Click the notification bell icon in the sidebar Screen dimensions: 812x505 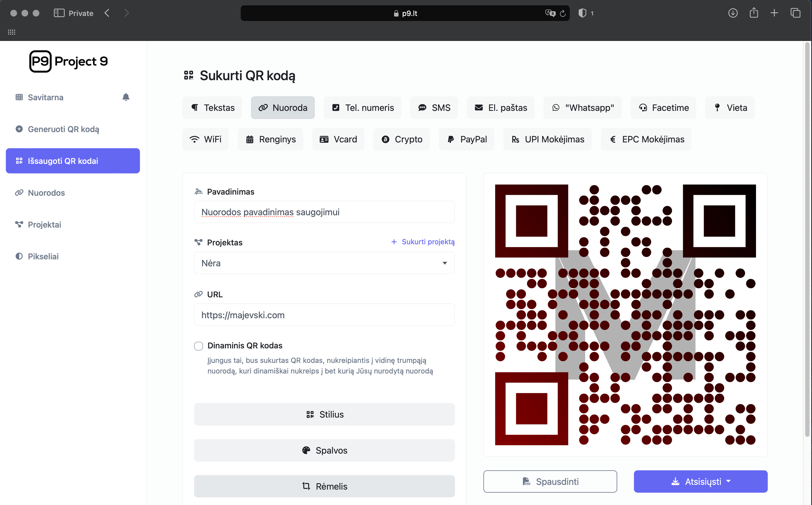[126, 97]
